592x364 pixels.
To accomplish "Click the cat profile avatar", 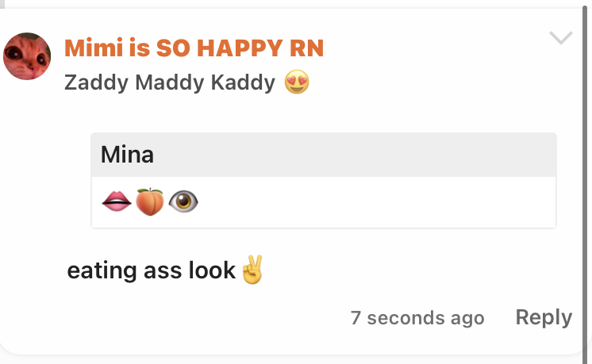I will (x=27, y=56).
